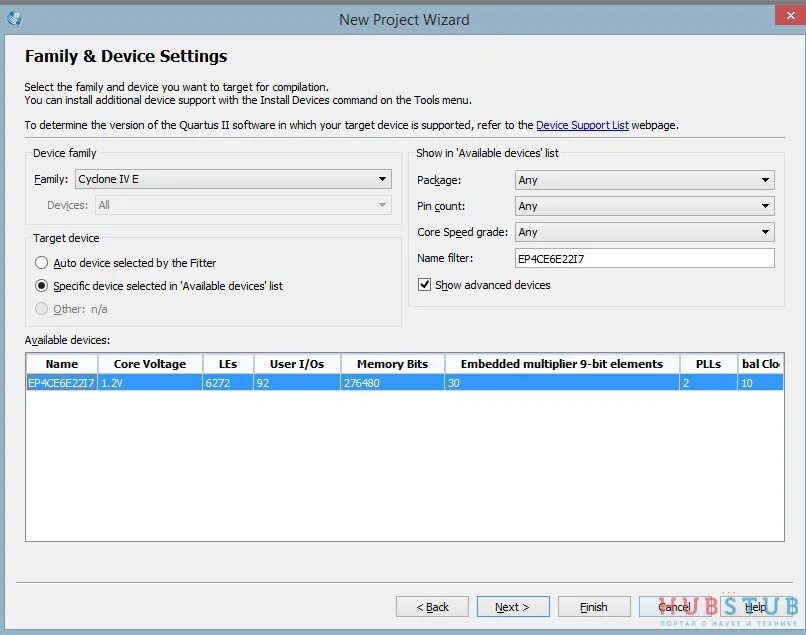The height and width of the screenshot is (635, 806).
Task: Click the Quartus icon in the title bar
Action: point(14,19)
